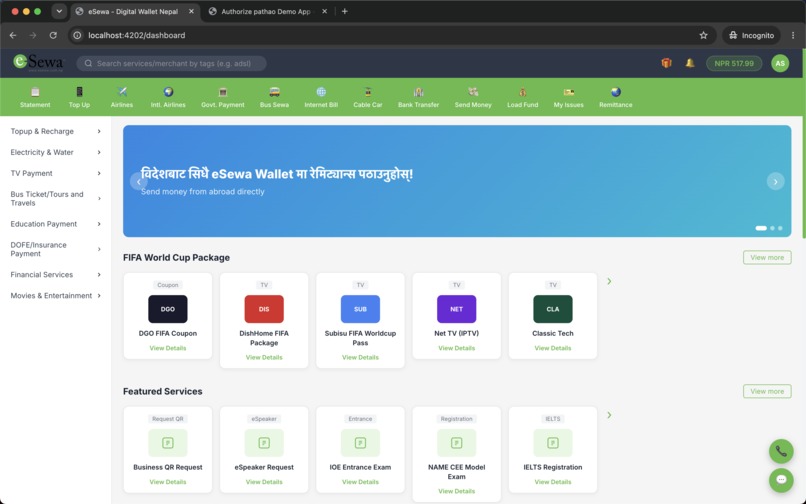Open Intl. Airlines globe icon

(168, 92)
